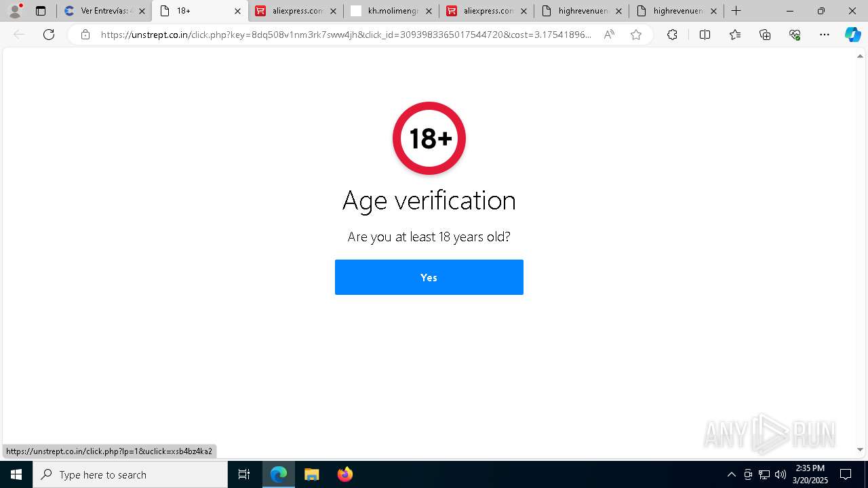Open Microsoft Edge from taskbar

(279, 474)
